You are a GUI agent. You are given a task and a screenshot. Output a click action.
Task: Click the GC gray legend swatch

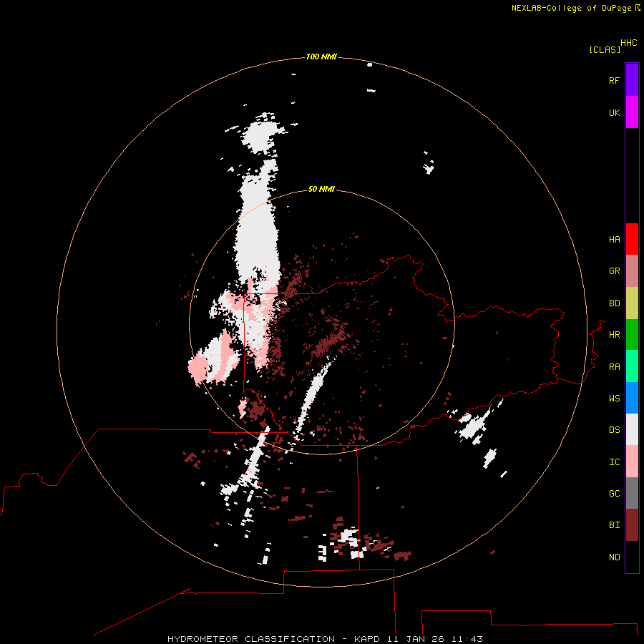coord(632,493)
